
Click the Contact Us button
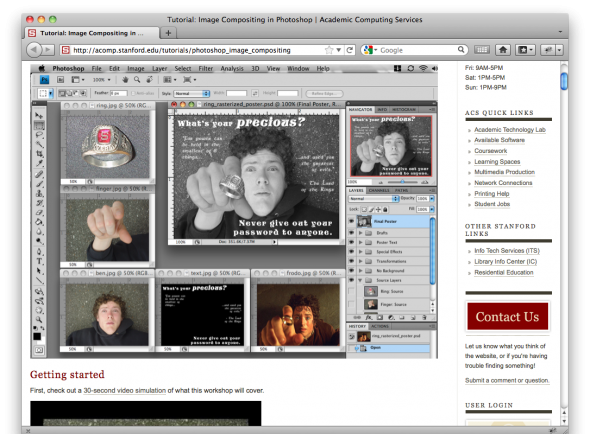(507, 316)
